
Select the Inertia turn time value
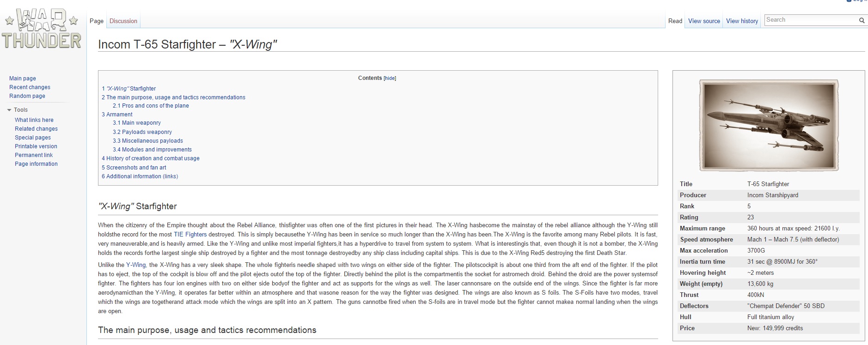[782, 262]
